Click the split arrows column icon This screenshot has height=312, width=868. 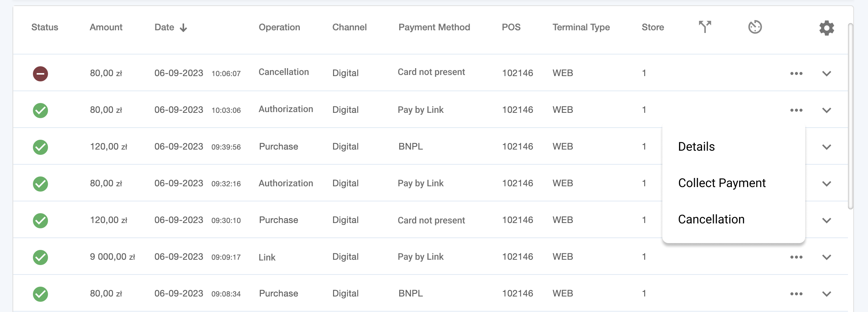705,27
